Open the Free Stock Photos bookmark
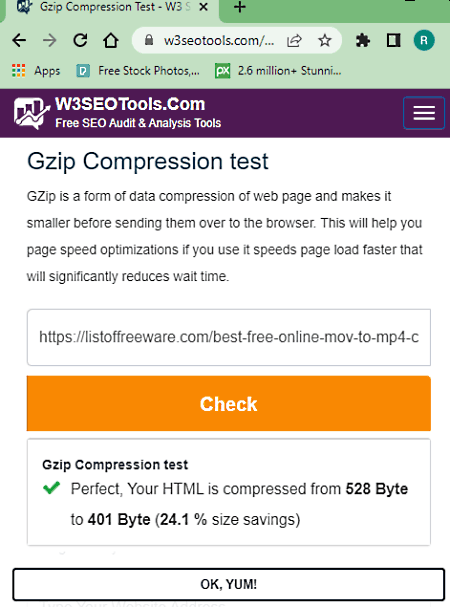Viewport: 450px width, 607px height. click(138, 71)
